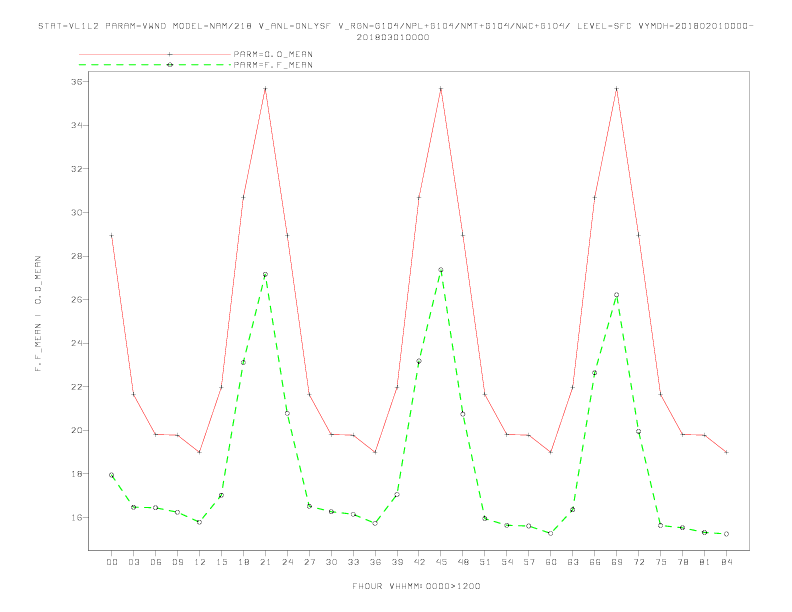
Task: Click x-axis tick label 60
Action: [551, 562]
